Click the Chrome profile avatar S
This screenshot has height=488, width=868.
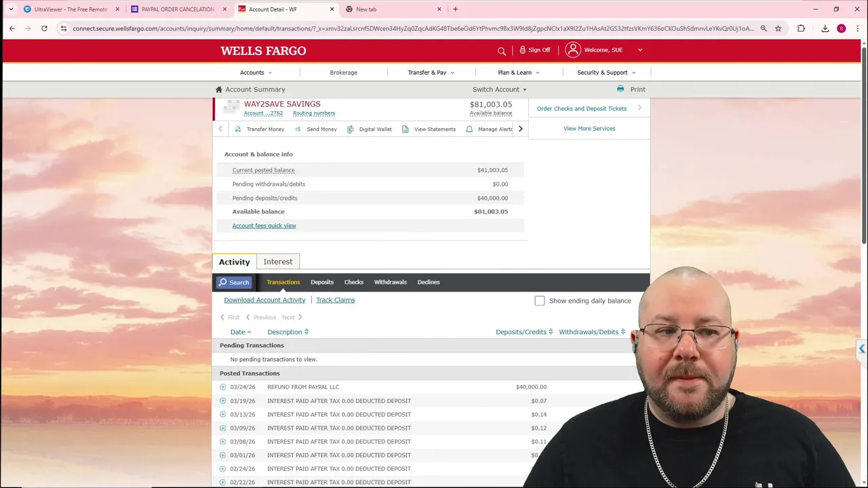pos(842,28)
